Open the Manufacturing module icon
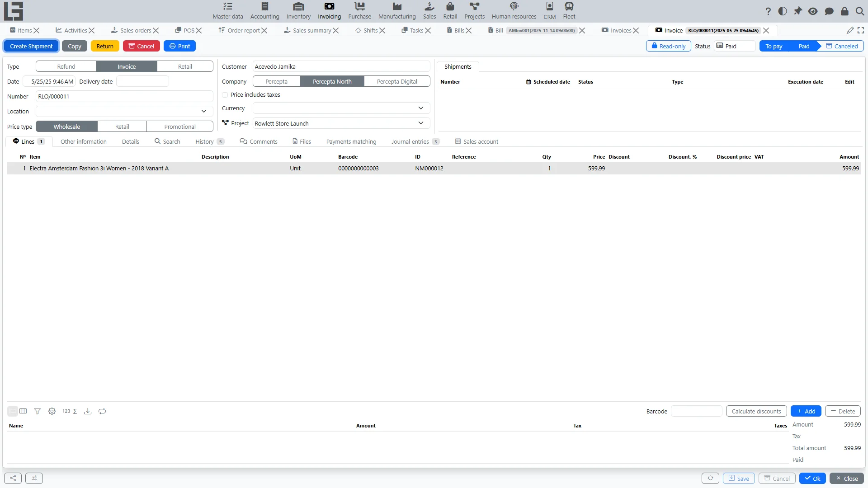 (397, 6)
